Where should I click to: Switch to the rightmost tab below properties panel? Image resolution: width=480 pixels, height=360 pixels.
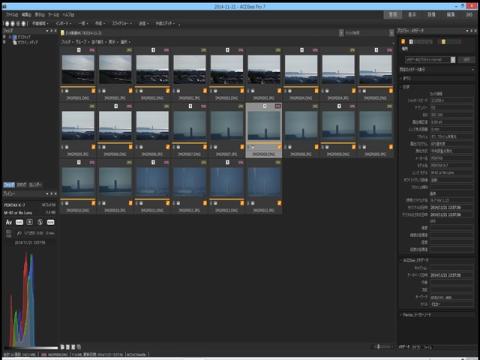[428, 347]
